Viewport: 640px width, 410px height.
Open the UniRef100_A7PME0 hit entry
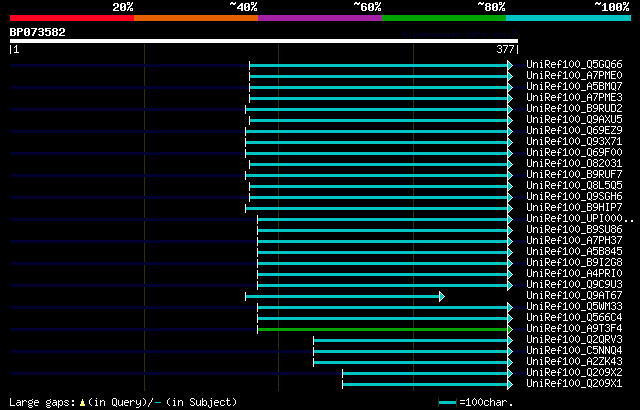pyautogui.click(x=574, y=75)
